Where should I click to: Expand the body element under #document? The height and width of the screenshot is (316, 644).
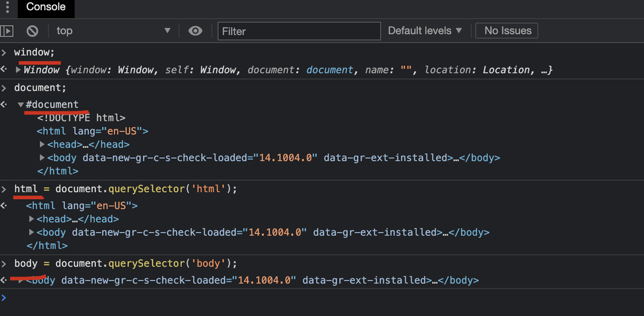click(x=42, y=157)
